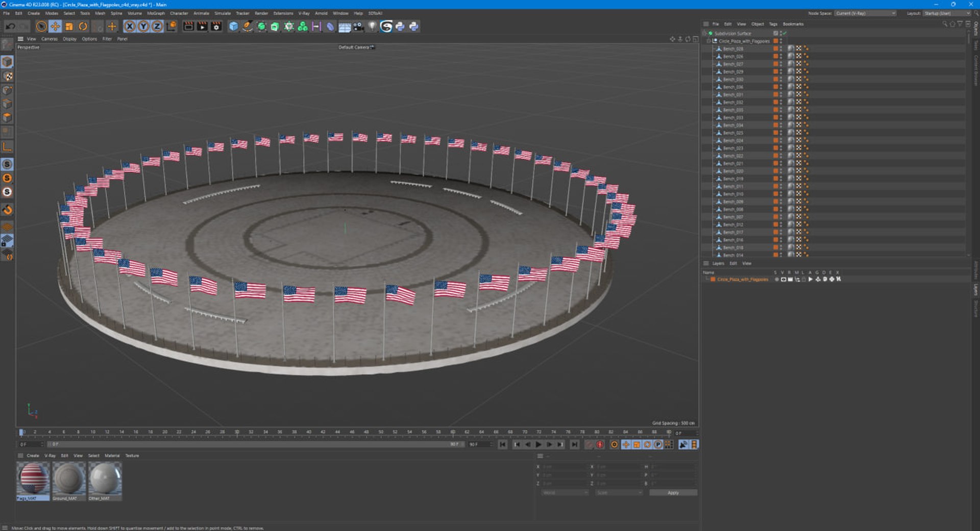Open Bookmarks menu in Objects panel
980x531 pixels.
coord(793,24)
